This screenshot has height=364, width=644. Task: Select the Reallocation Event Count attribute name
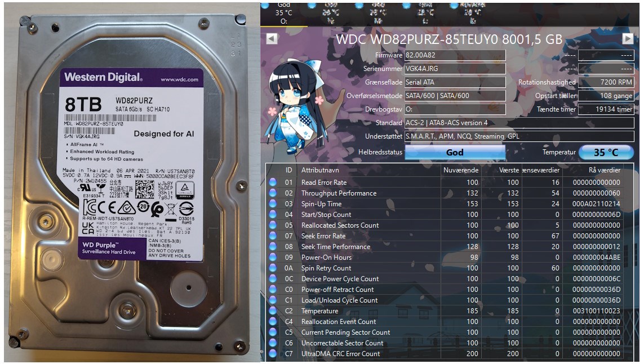point(339,321)
